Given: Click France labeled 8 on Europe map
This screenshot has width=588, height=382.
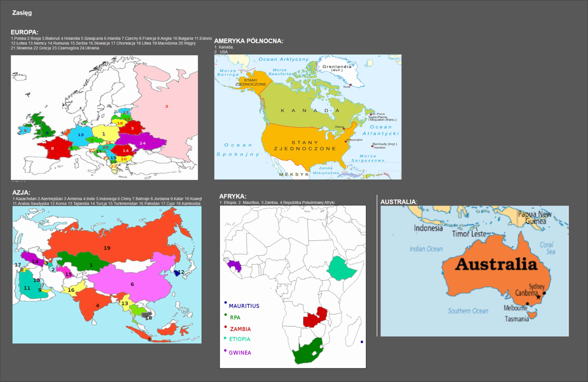Looking at the screenshot, I should [53, 148].
